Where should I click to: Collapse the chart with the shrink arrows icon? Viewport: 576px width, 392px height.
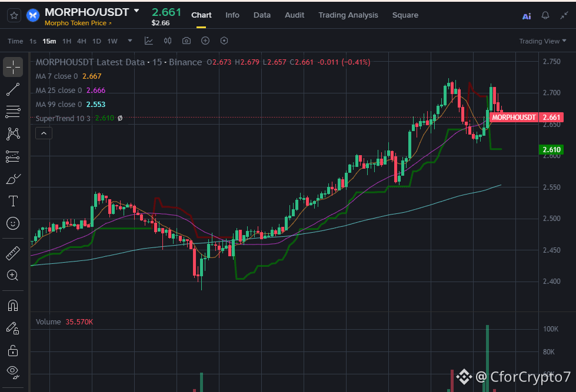pyautogui.click(x=564, y=15)
